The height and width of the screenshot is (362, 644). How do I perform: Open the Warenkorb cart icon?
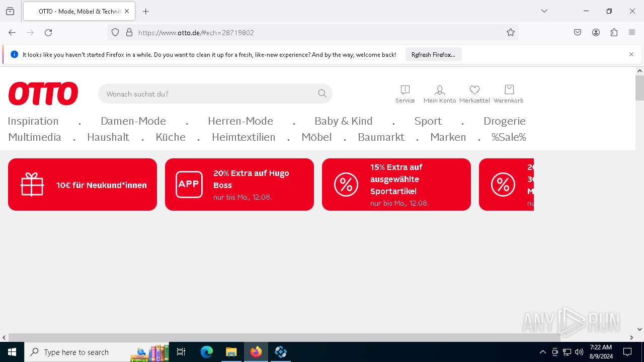pos(509,94)
